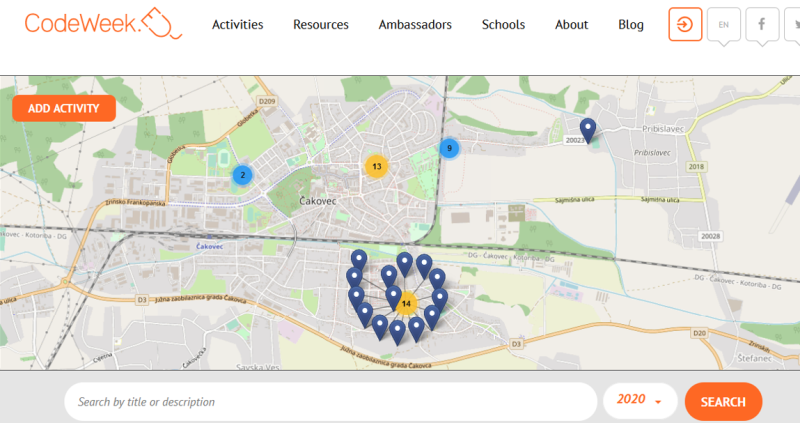Click the sign-in arrow icon
This screenshot has width=800, height=423.
tap(685, 24)
